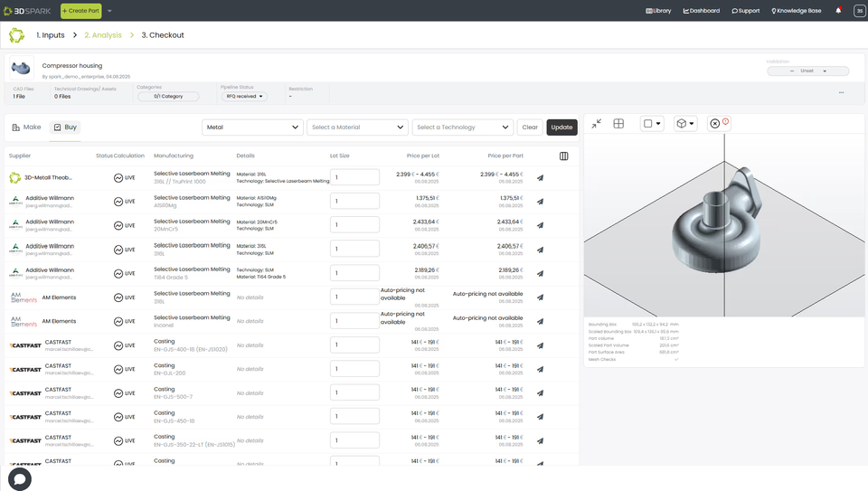
Task: Click the notification bell icon
Action: pos(838,11)
